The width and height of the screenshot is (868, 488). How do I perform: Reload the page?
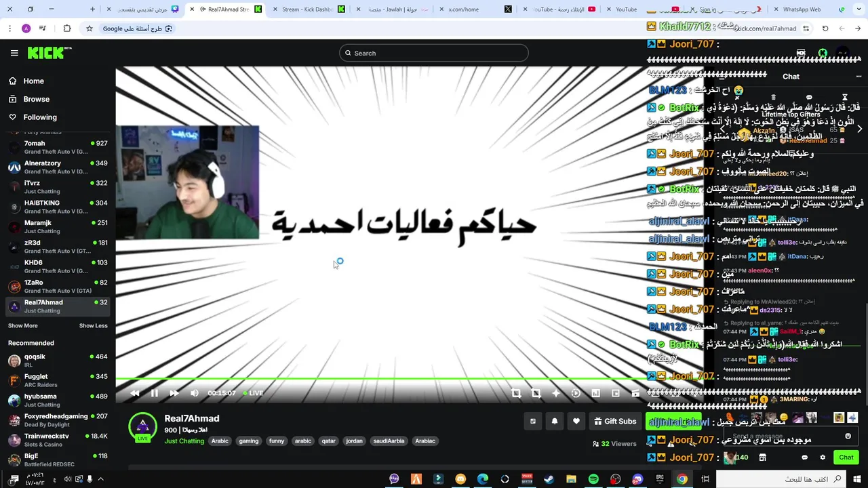(x=825, y=28)
